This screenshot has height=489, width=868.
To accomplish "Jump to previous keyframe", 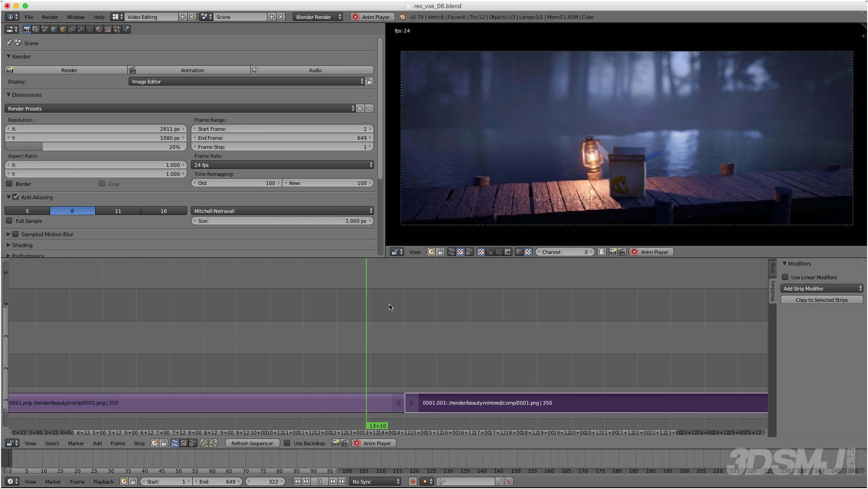I will (x=306, y=482).
